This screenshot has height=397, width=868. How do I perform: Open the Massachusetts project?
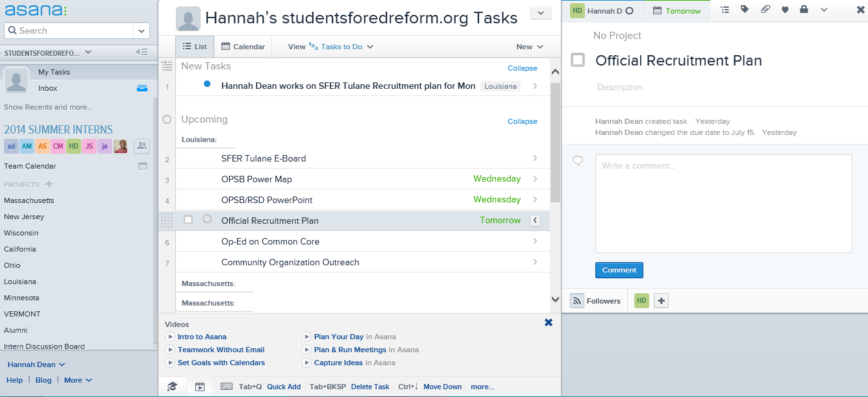coord(29,200)
